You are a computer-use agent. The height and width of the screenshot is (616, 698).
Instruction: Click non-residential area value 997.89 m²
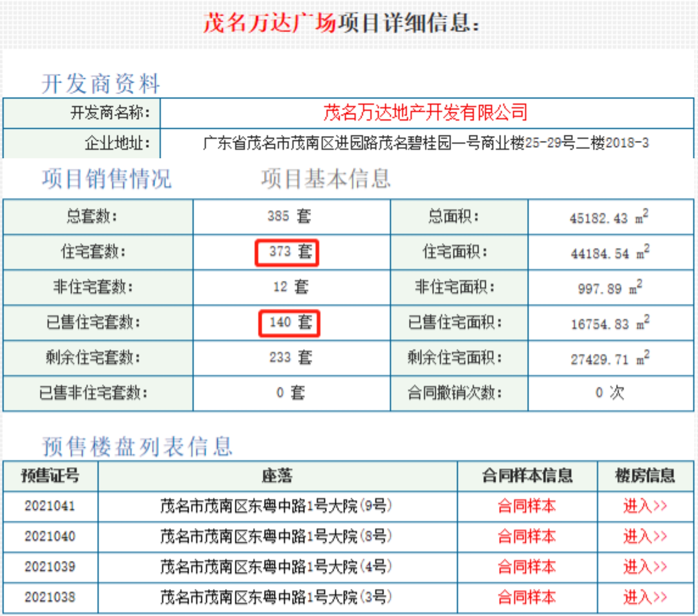click(609, 287)
